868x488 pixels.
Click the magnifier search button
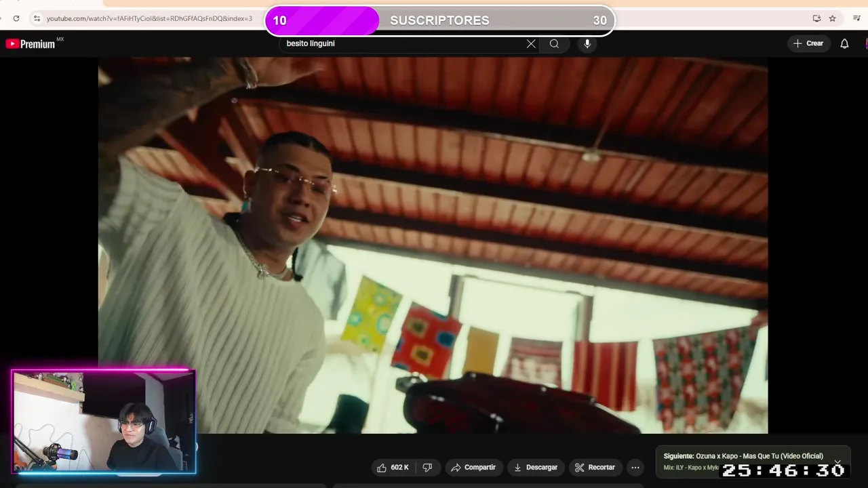(x=554, y=43)
